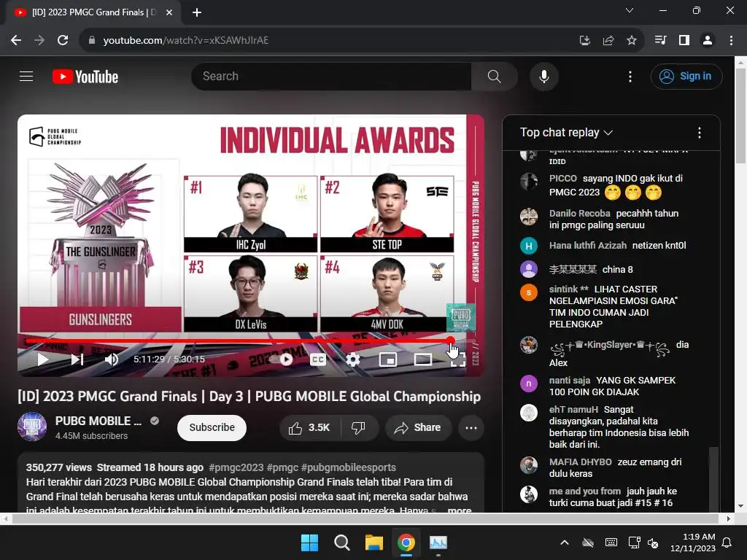Close the PMGC Grand Finals tab
The width and height of the screenshot is (747, 560).
point(169,12)
